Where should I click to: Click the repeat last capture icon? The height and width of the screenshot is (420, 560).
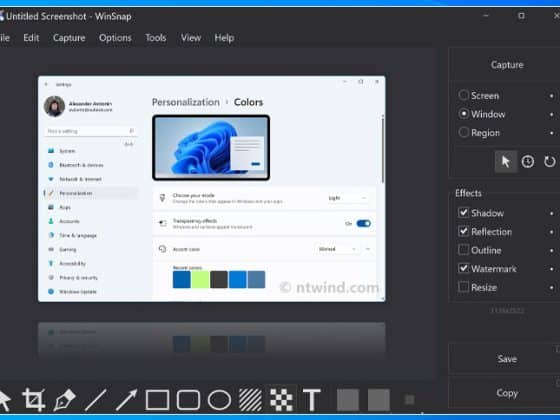tap(549, 162)
